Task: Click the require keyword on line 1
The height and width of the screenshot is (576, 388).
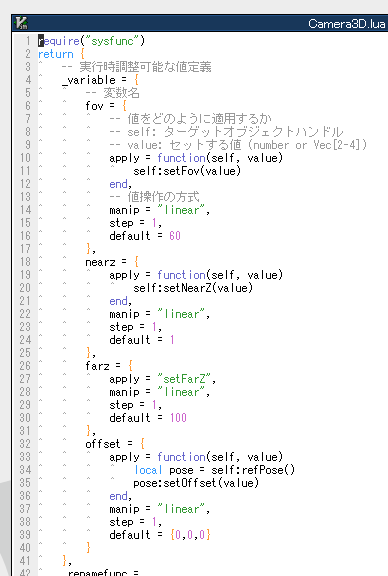Action: click(x=59, y=41)
